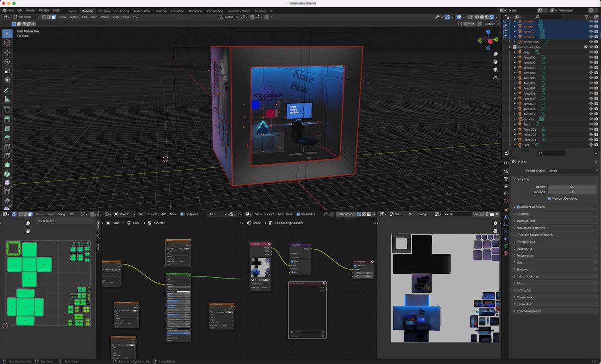The image size is (601, 364).
Task: Open the Object Data properties tab icon
Action: [x=506, y=245]
